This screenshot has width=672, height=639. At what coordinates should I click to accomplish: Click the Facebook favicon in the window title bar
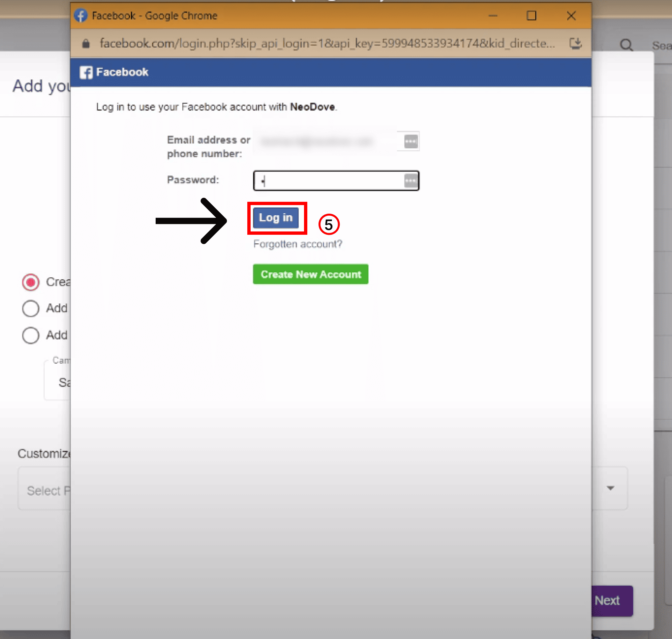pyautogui.click(x=81, y=15)
